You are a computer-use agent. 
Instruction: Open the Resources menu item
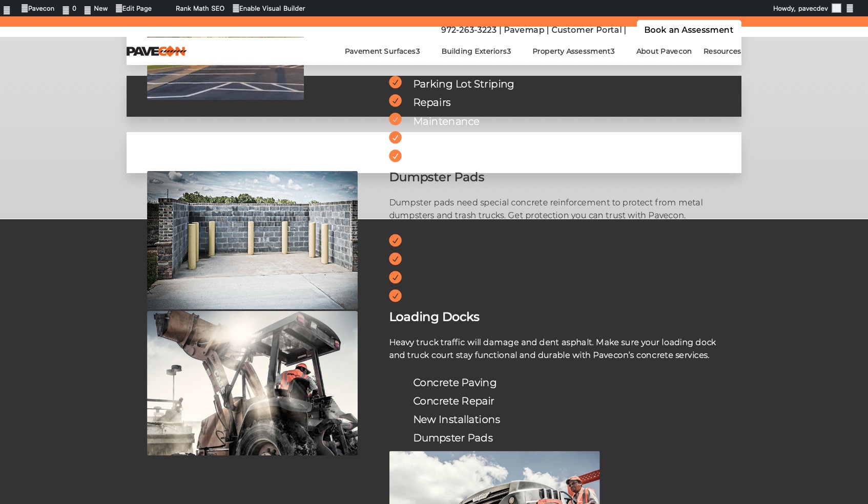click(x=721, y=51)
